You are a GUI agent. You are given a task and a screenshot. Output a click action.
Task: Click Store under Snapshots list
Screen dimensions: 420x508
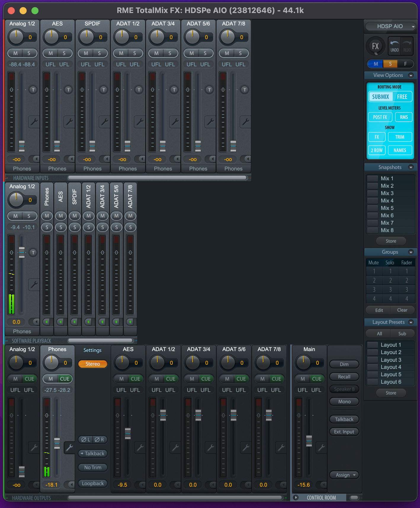coord(391,241)
